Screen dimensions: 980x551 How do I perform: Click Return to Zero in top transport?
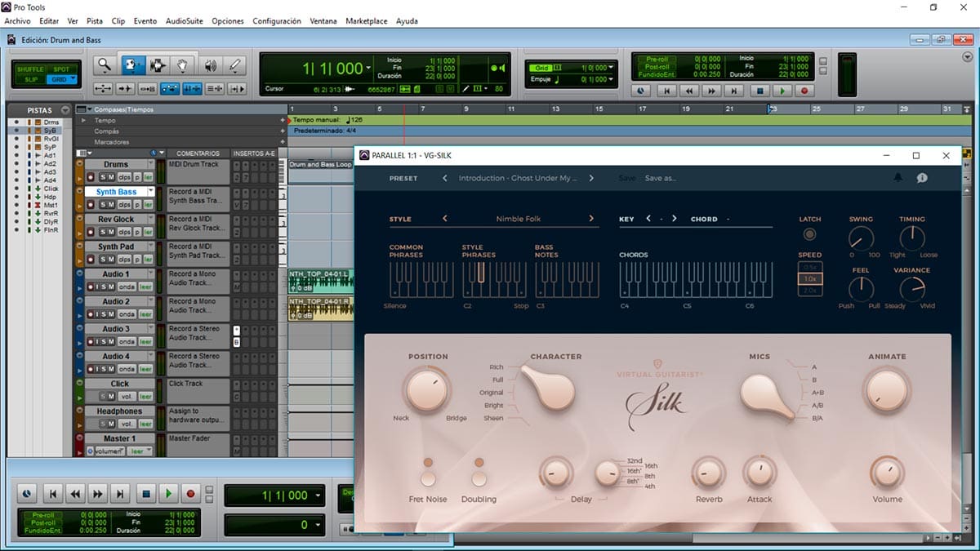(x=666, y=91)
